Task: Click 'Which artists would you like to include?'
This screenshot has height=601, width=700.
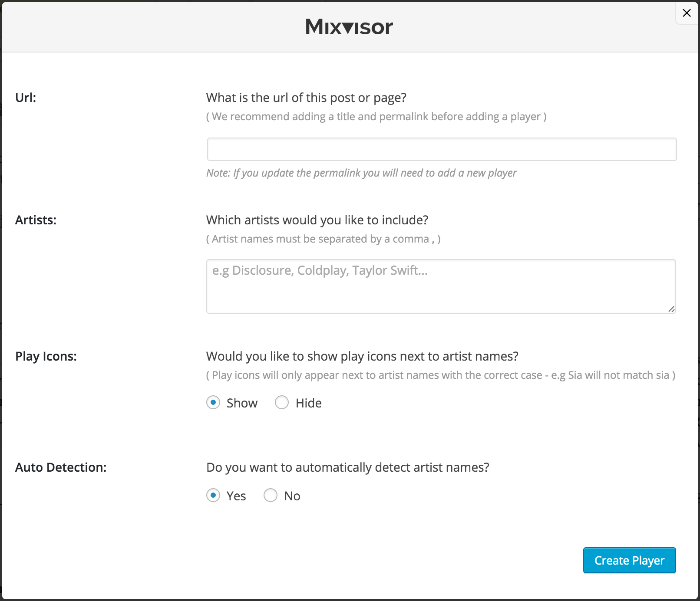Action: [x=317, y=220]
